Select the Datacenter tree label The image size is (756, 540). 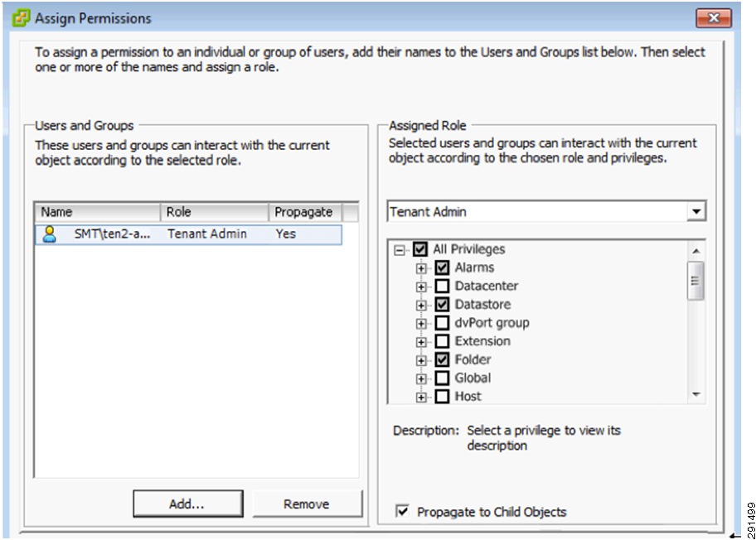point(487,286)
